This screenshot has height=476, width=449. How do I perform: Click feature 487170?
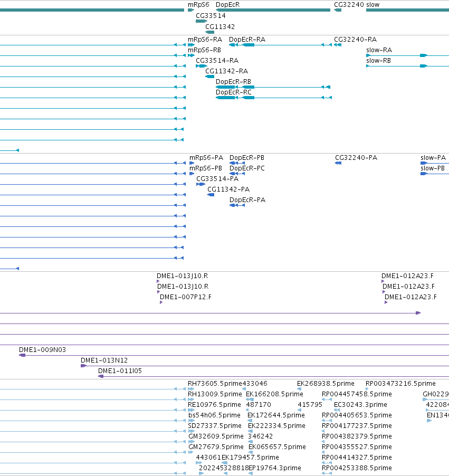point(259,405)
